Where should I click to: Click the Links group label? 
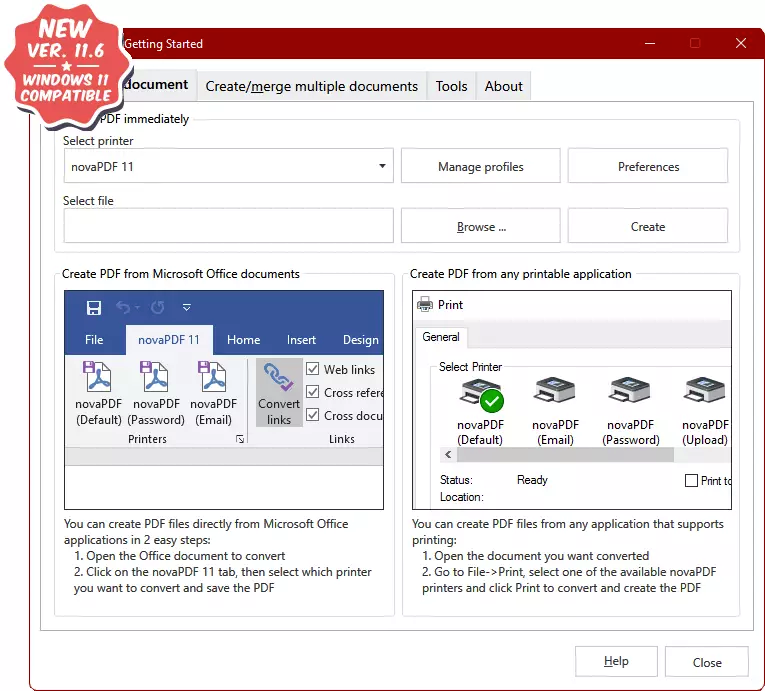click(342, 439)
